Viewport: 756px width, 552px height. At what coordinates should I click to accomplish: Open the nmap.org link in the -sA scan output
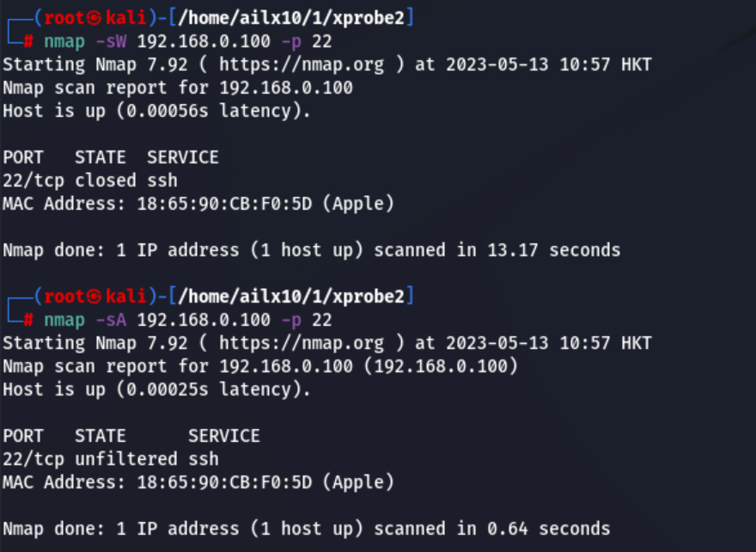pyautogui.click(x=301, y=343)
